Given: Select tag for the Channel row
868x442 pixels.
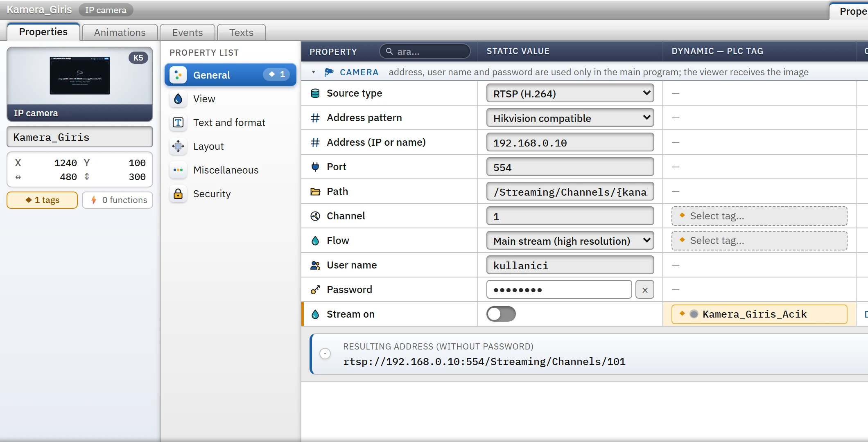Looking at the screenshot, I should (759, 216).
